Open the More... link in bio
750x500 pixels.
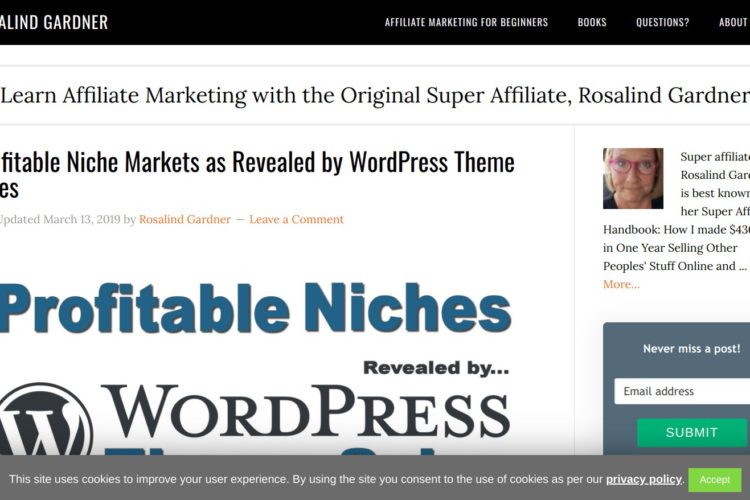click(x=621, y=284)
